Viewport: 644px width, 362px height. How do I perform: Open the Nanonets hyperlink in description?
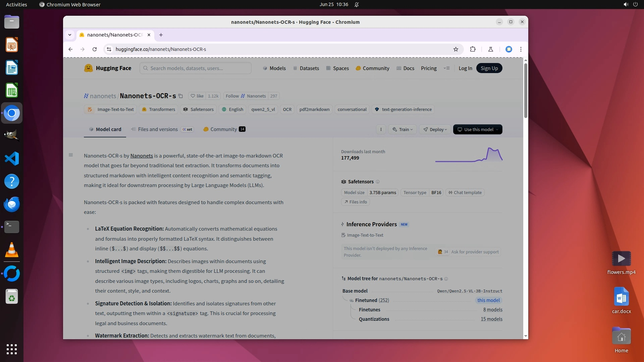[142, 156]
